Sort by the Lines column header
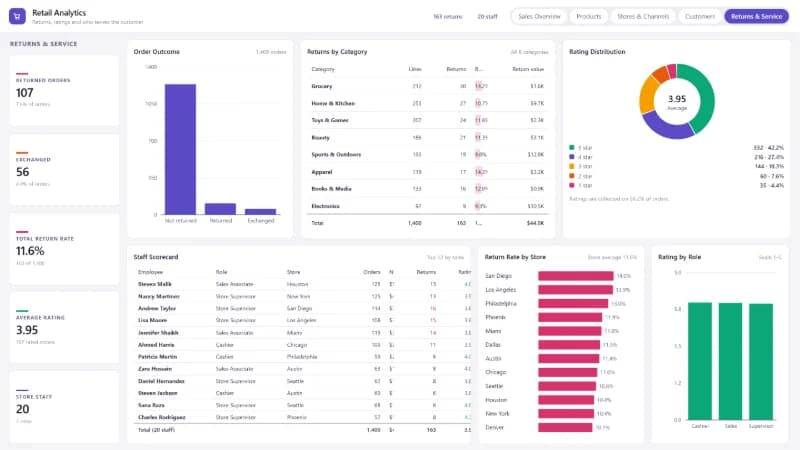The height and width of the screenshot is (450, 800). [415, 69]
